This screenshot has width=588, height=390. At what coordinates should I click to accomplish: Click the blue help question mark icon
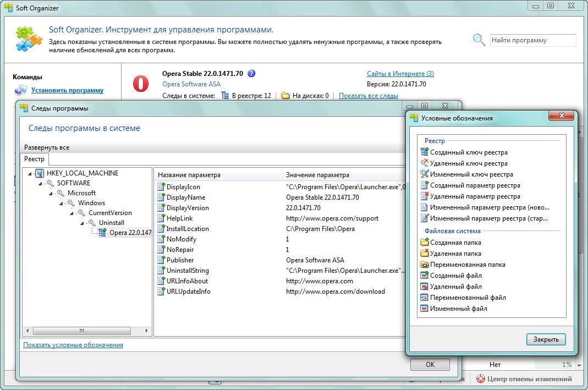click(x=251, y=74)
